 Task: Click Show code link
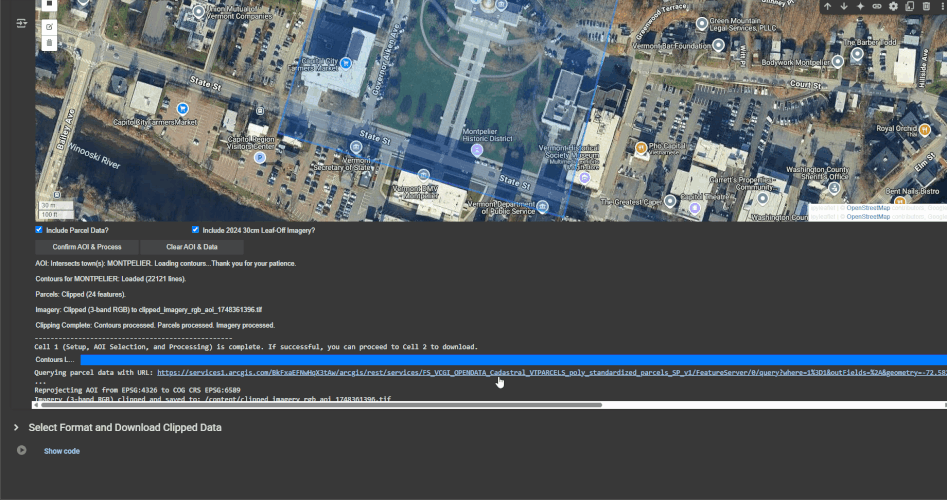(62, 451)
